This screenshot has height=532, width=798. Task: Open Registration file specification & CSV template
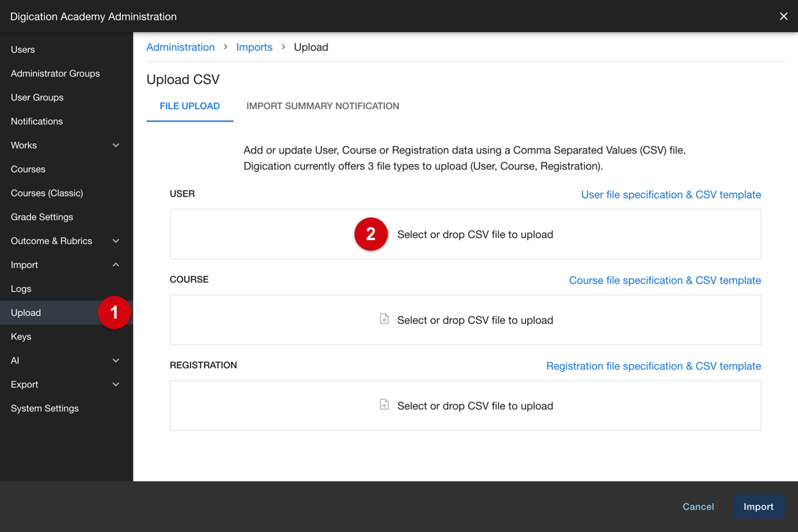click(653, 366)
